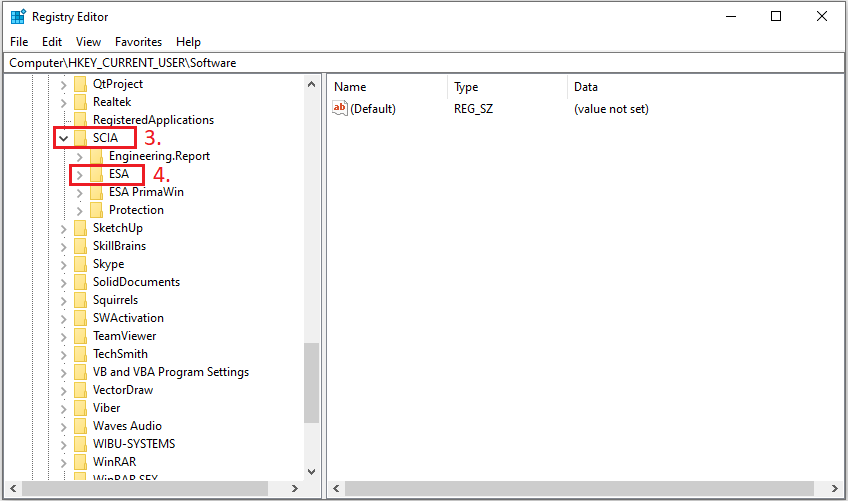
Task: Open the Favorites menu
Action: (x=138, y=42)
